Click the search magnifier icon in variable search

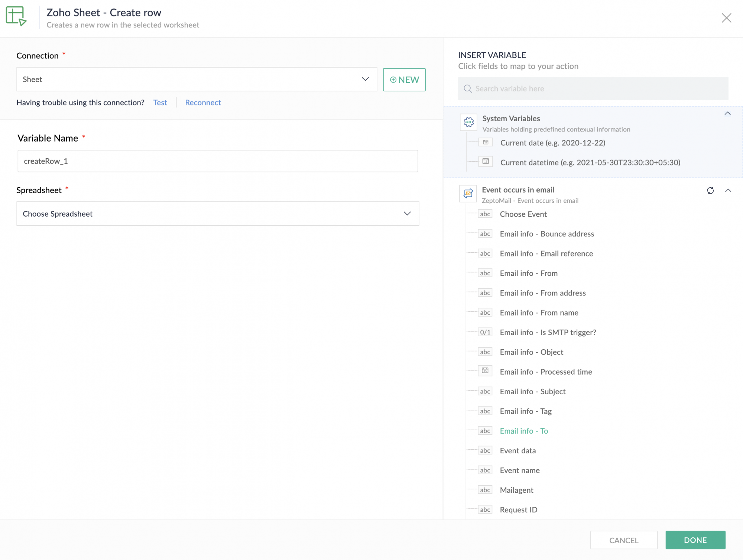click(468, 89)
